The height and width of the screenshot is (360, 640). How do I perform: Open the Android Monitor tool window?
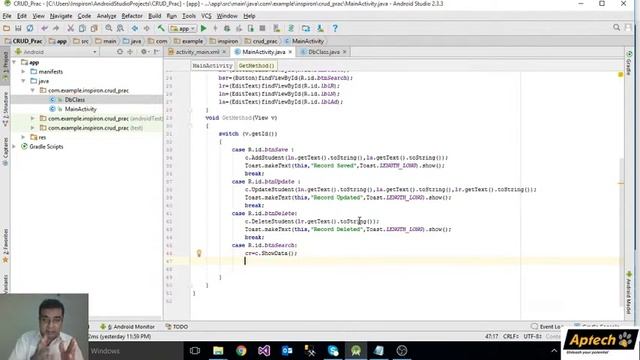[128, 327]
